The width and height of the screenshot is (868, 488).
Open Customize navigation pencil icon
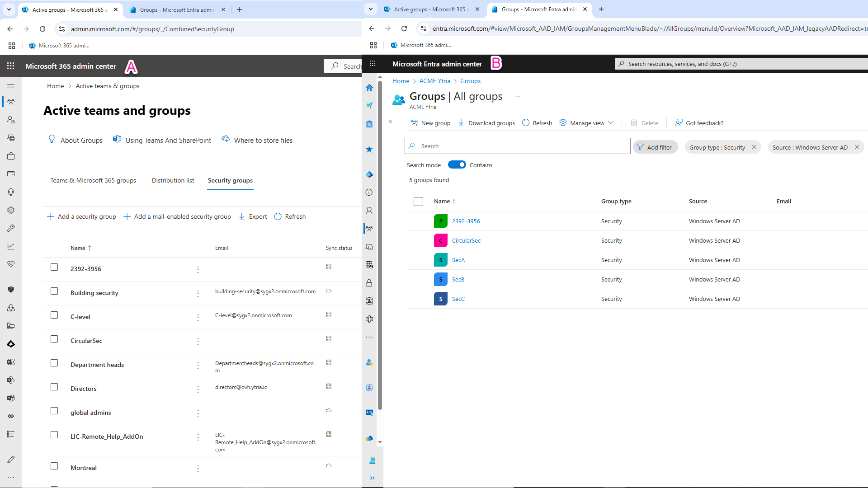11,460
